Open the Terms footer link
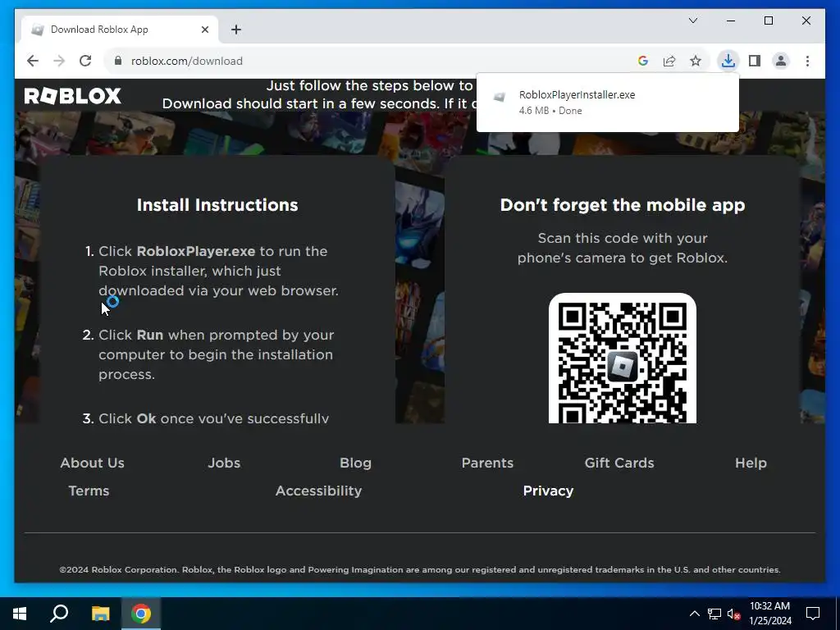This screenshot has height=630, width=840. 89,491
